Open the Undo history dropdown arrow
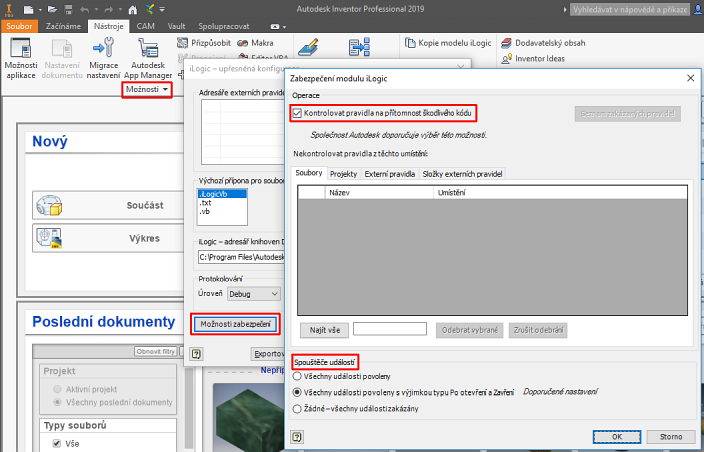The height and width of the screenshot is (452, 704). [x=96, y=9]
